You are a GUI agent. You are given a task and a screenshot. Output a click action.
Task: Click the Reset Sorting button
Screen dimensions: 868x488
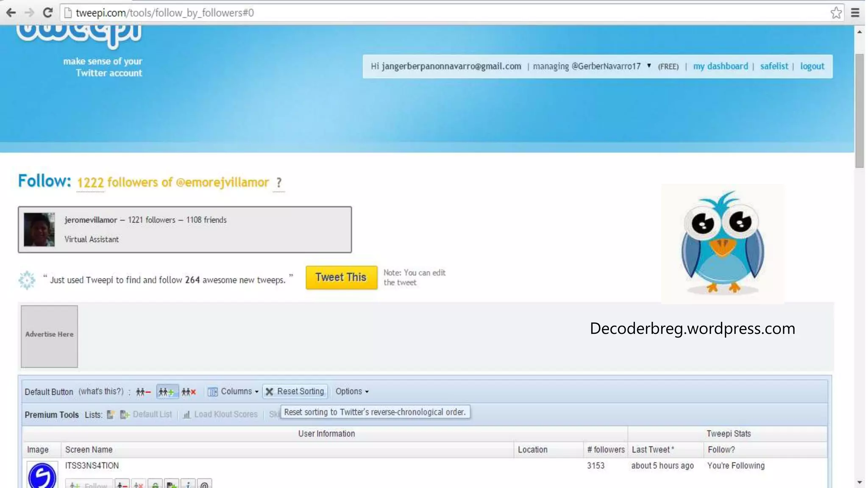[x=295, y=391]
